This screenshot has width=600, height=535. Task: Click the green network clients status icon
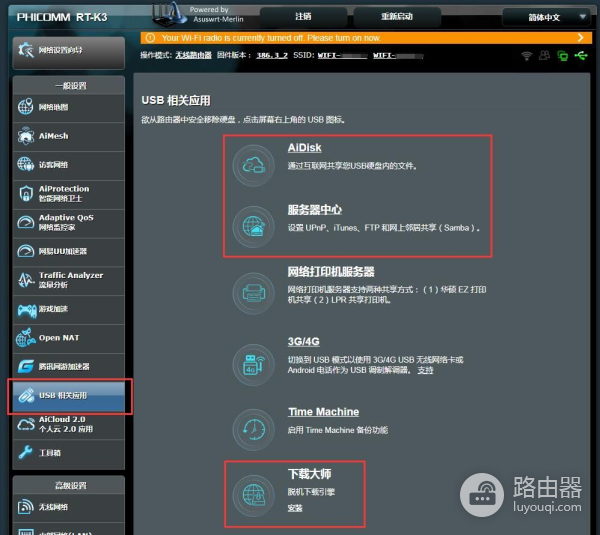[x=562, y=56]
